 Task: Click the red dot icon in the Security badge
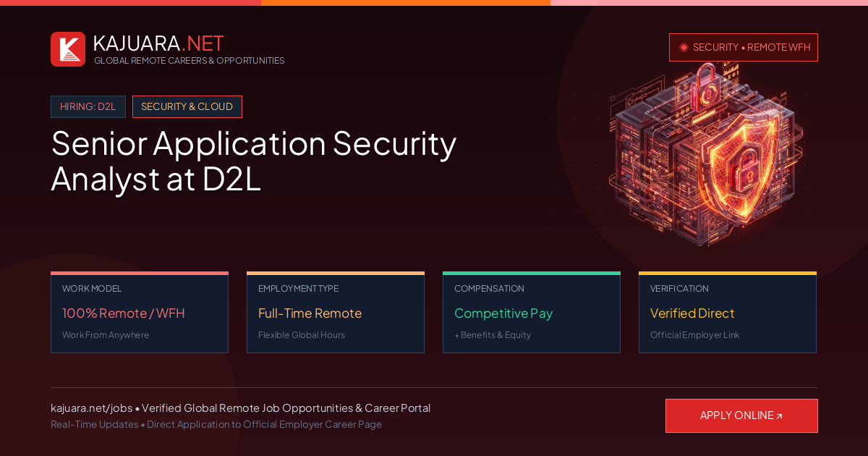tap(684, 47)
